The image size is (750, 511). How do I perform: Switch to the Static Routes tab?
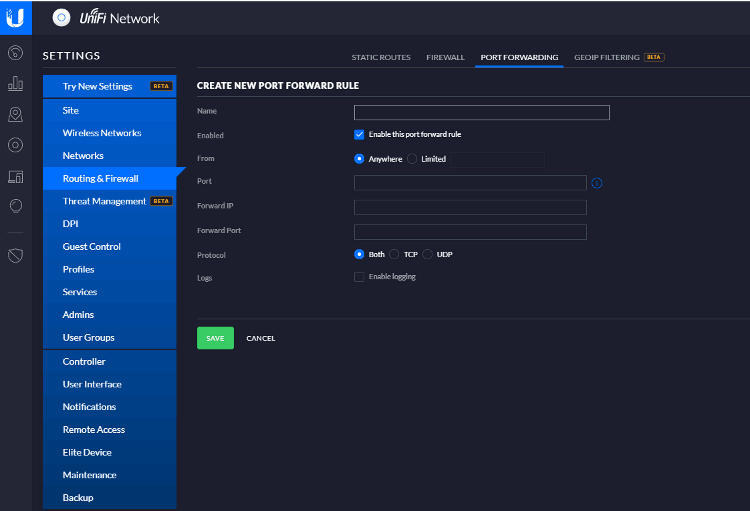click(381, 58)
